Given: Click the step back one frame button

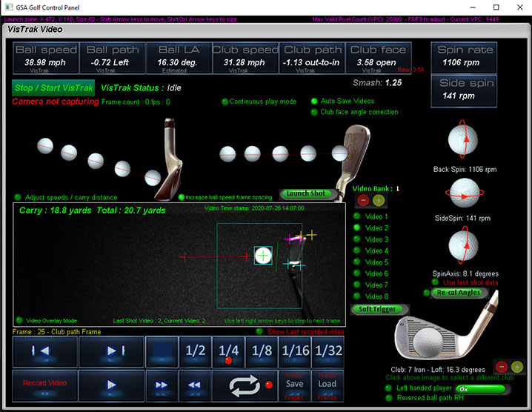Looking at the screenshot, I should pyautogui.click(x=44, y=351).
